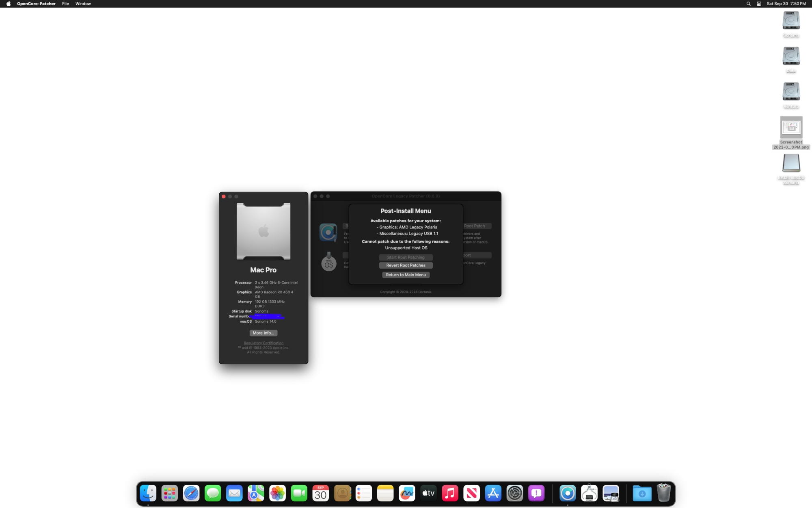Open Spotlight search in the menu bar
812x508 pixels.
[x=748, y=4]
